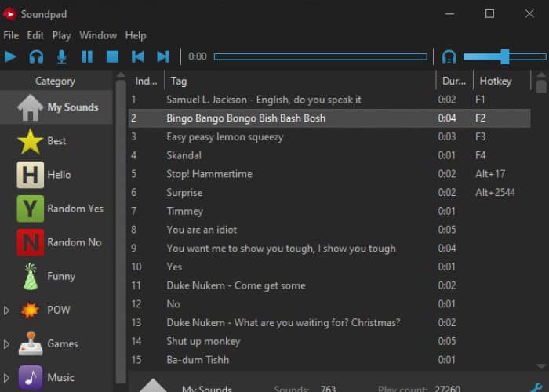549x392 pixels.
Task: Select 'Bingo Bango Bongo Bish Bash Bosh' row
Action: [329, 118]
